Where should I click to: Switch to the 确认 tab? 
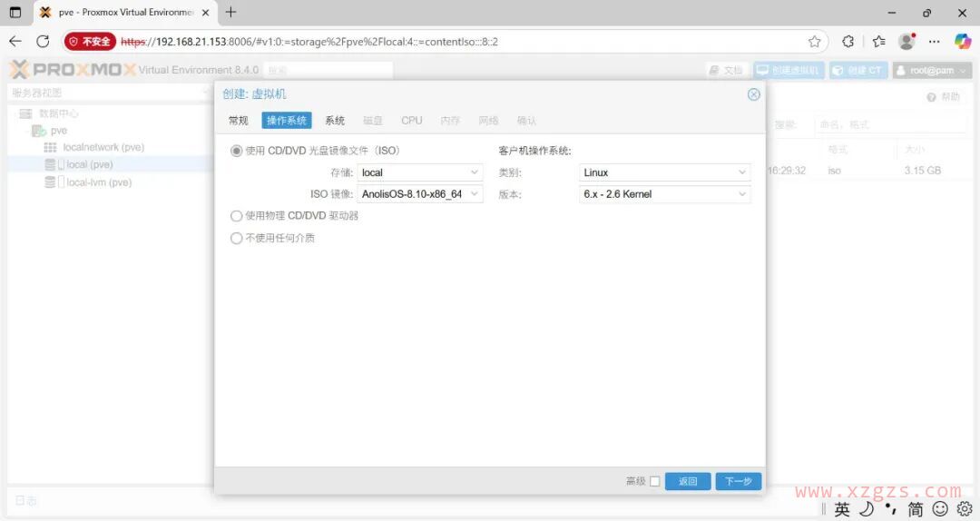tap(526, 120)
